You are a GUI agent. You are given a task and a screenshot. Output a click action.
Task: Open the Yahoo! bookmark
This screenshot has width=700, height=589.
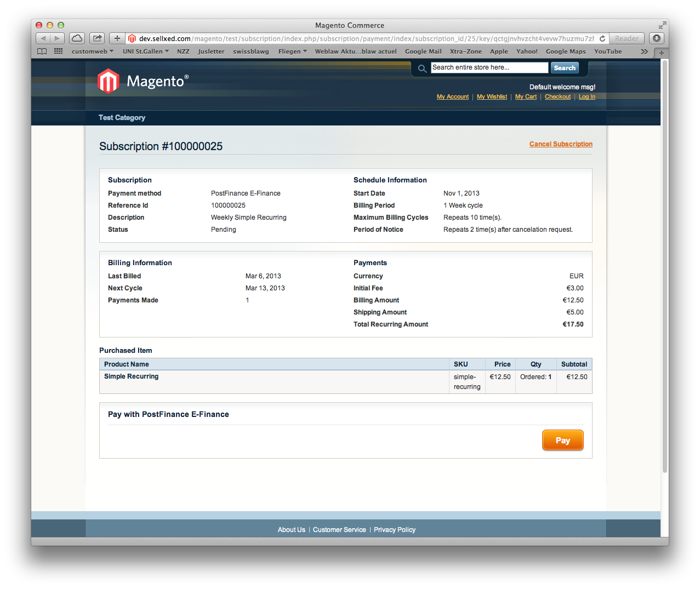pos(527,52)
